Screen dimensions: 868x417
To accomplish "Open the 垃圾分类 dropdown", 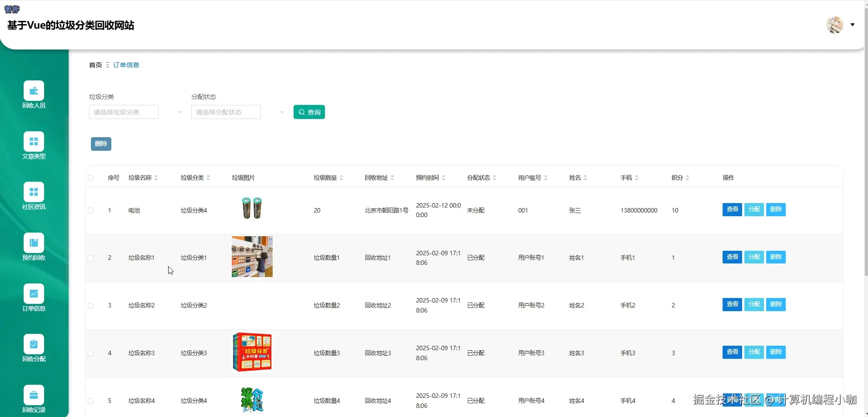I will [x=123, y=112].
